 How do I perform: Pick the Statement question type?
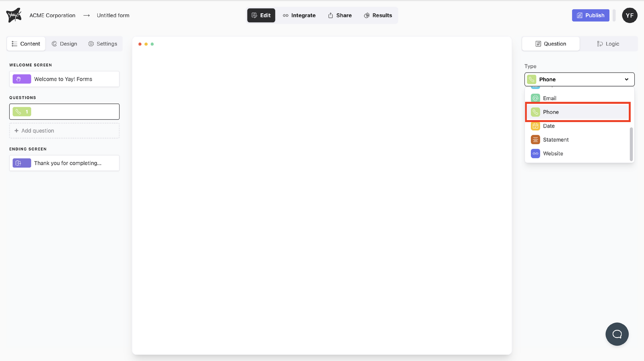(x=555, y=140)
